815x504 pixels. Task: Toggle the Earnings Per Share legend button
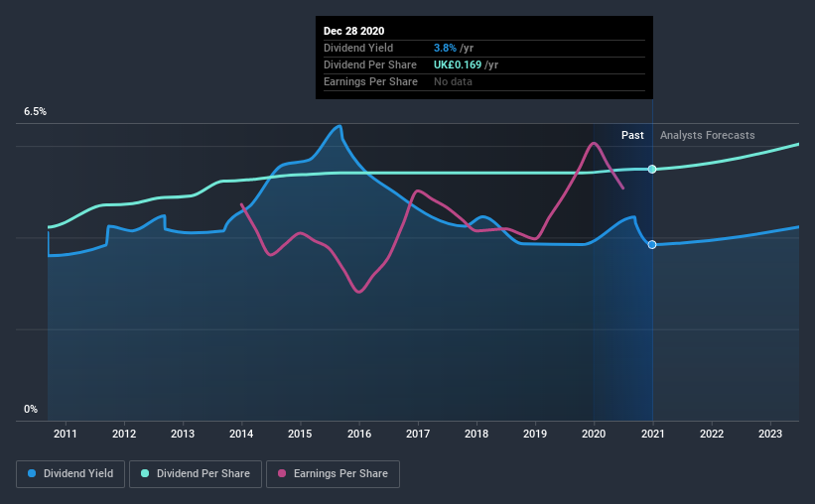[x=333, y=474]
